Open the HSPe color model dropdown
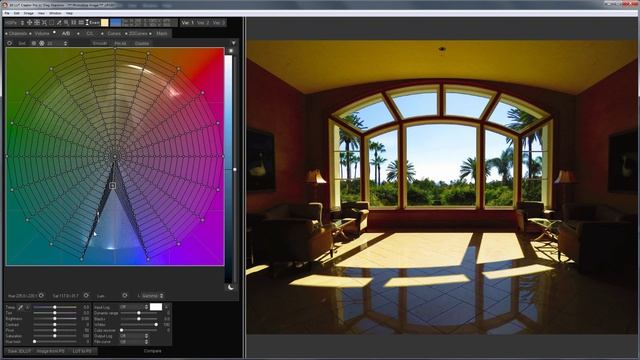The image size is (640, 360). pyautogui.click(x=15, y=23)
